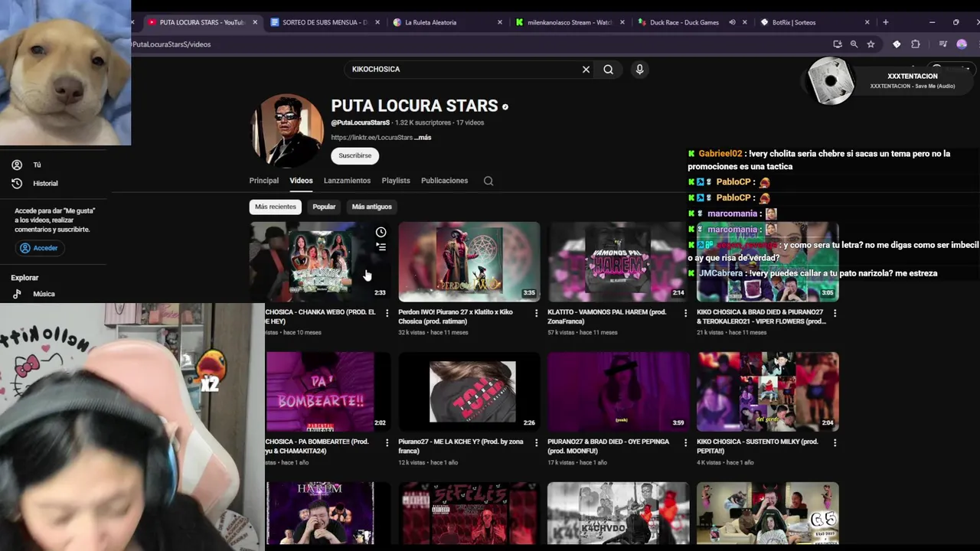Image resolution: width=980 pixels, height=551 pixels.
Task: Open the Playlists channel tab
Action: [x=396, y=181]
